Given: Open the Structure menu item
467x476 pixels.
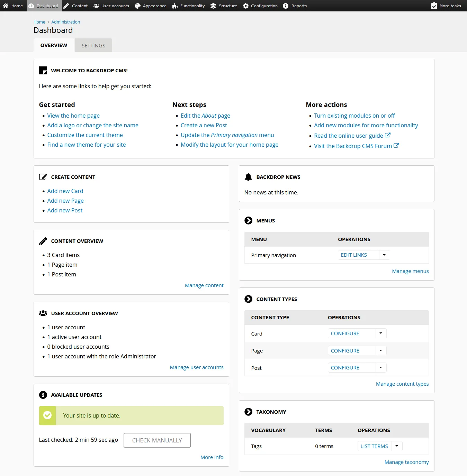Looking at the screenshot, I should tap(224, 6).
